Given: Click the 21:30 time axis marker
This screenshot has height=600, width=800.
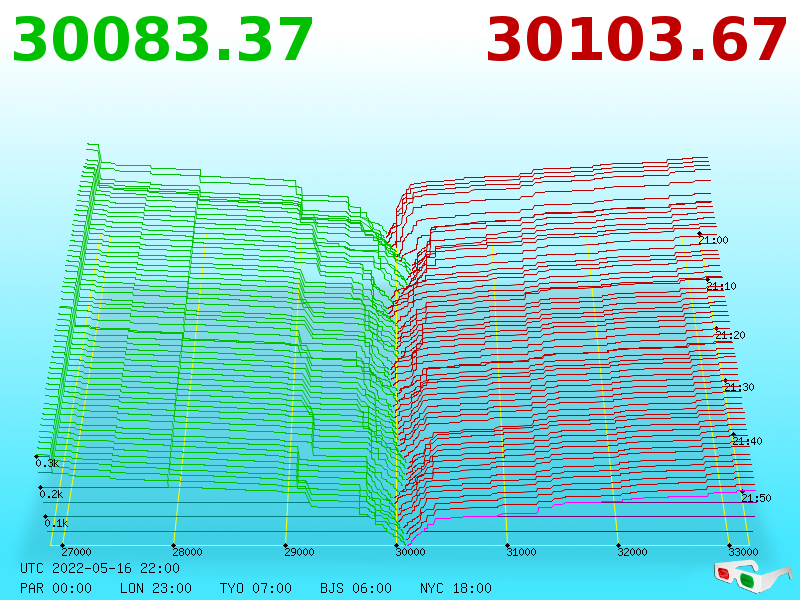Looking at the screenshot, I should (x=739, y=387).
